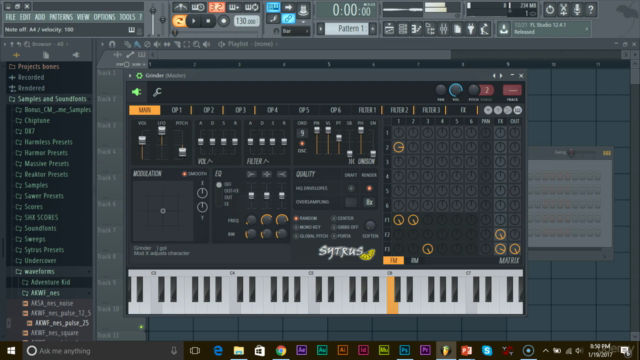This screenshot has width=640, height=360.
Task: Click the render scissors tool icon
Action: 564,9
